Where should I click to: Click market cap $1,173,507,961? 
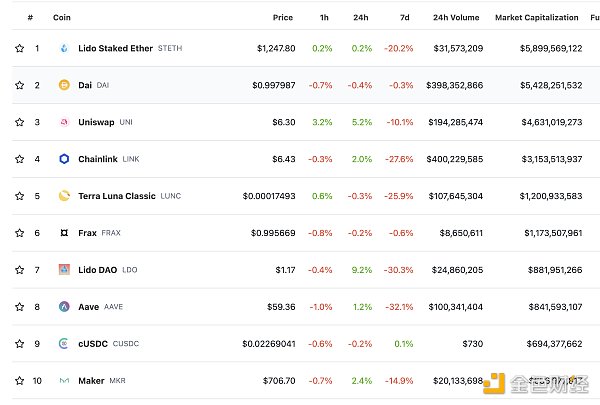(x=553, y=233)
